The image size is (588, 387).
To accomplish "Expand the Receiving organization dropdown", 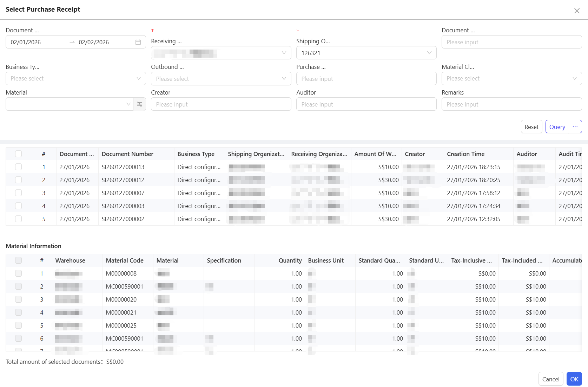I will pyautogui.click(x=284, y=53).
